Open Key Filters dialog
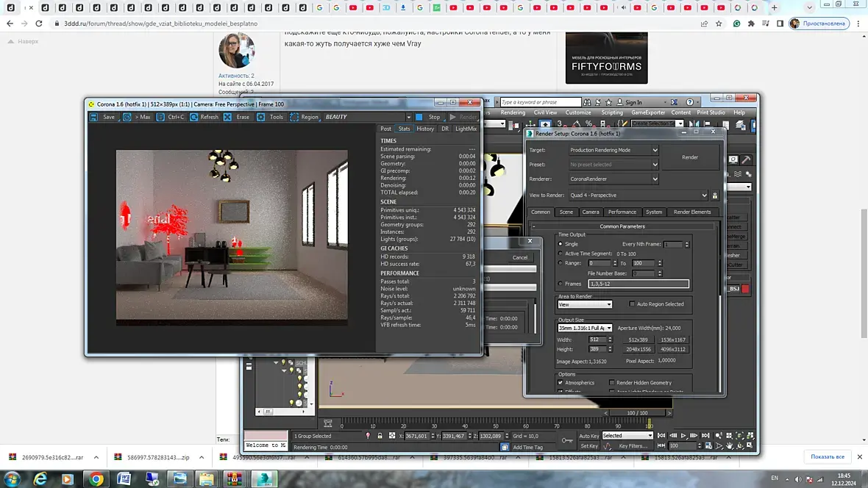 click(633, 446)
